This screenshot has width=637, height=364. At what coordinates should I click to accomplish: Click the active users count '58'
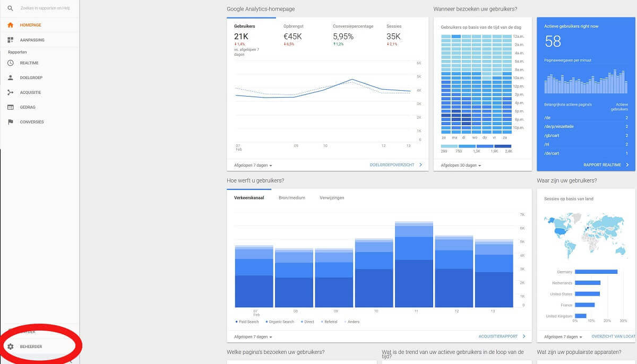553,41
